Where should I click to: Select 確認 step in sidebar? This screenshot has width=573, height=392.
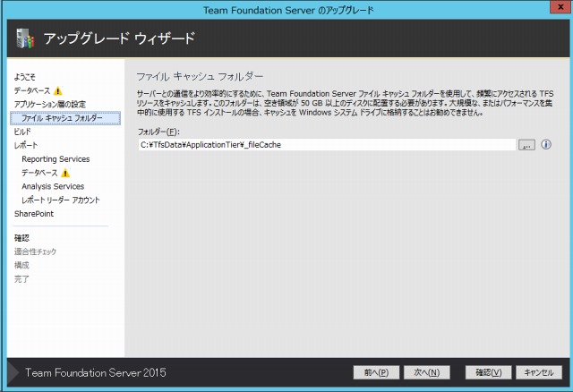21,238
